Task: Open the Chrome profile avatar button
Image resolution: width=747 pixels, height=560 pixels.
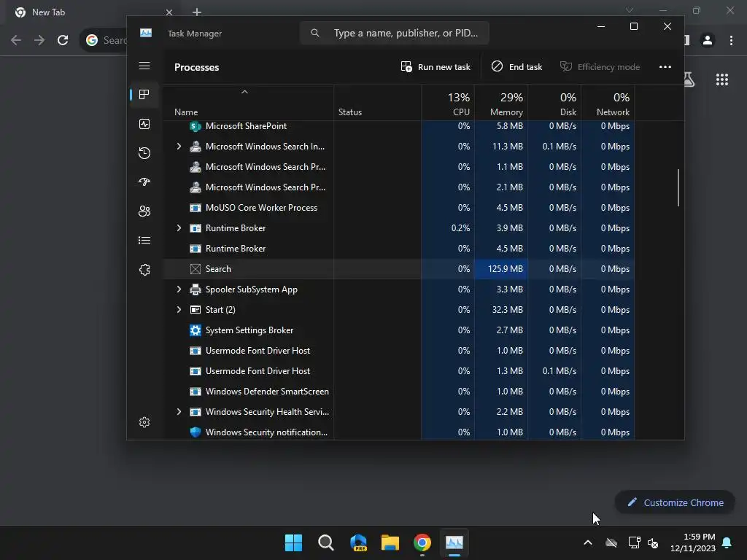Action: click(708, 41)
